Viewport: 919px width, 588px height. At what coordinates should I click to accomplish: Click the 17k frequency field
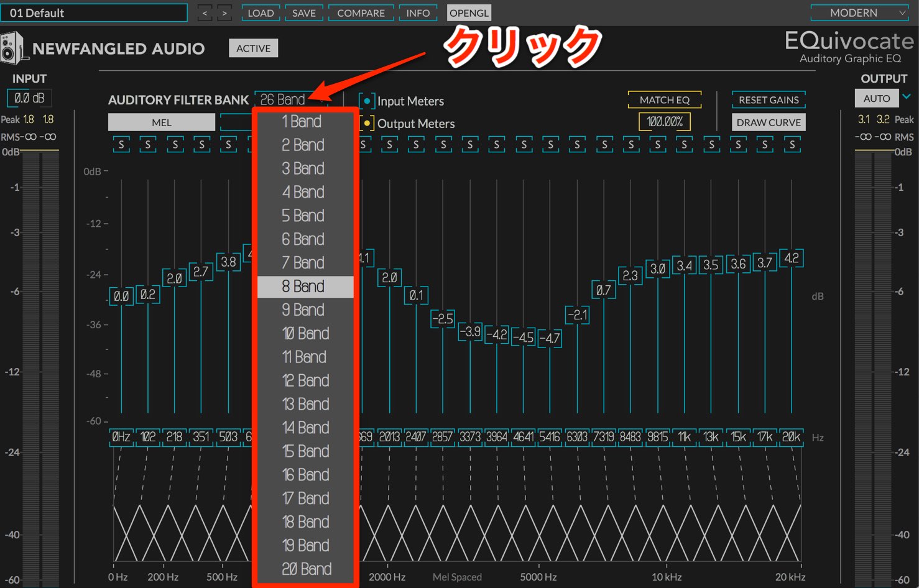pyautogui.click(x=765, y=437)
